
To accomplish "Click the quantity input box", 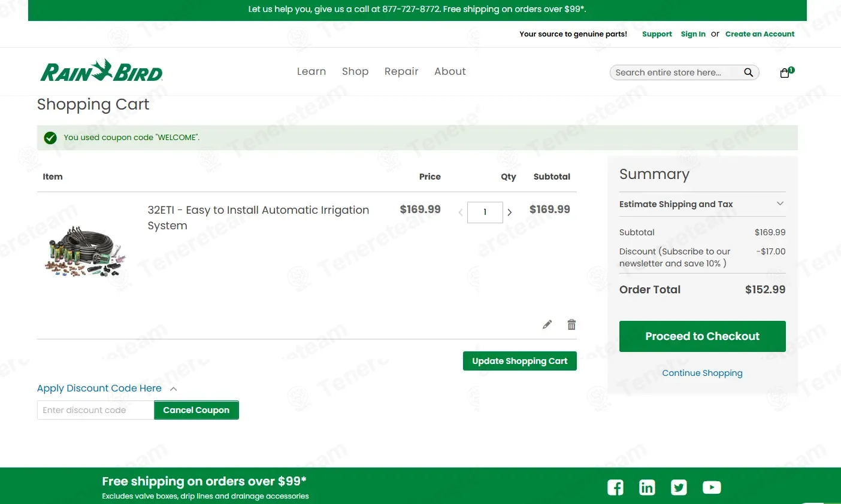I will 485,212.
